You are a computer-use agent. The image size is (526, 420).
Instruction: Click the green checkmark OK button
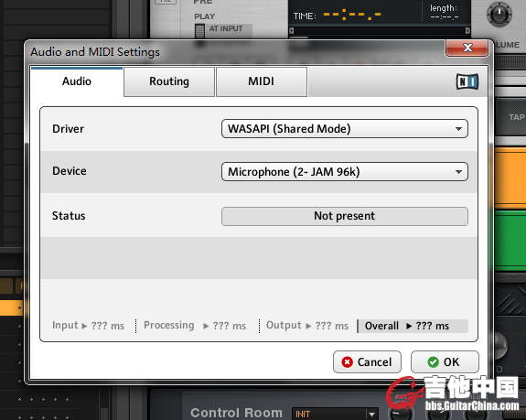(x=445, y=362)
